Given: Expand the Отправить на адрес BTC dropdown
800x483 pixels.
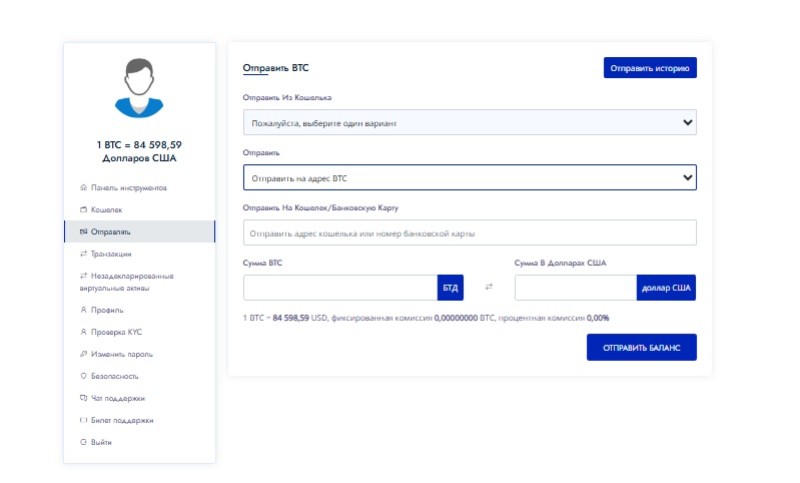Looking at the screenshot, I should tap(469, 177).
